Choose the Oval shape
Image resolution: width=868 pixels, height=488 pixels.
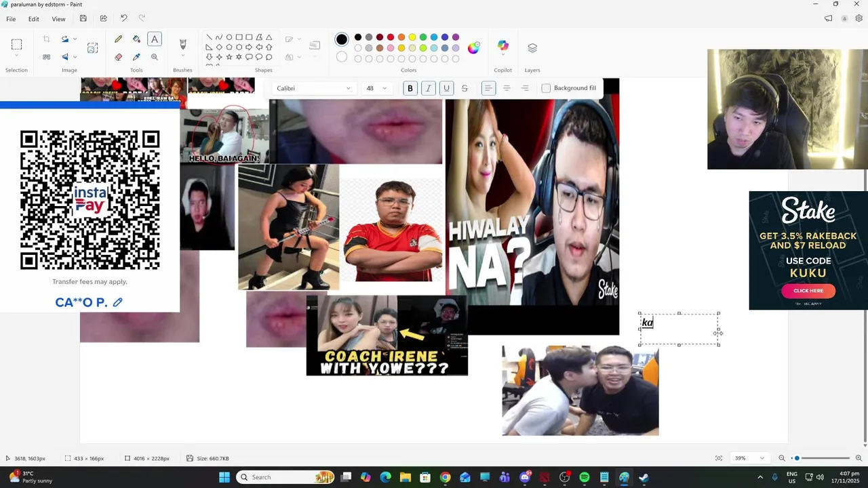pyautogui.click(x=229, y=37)
